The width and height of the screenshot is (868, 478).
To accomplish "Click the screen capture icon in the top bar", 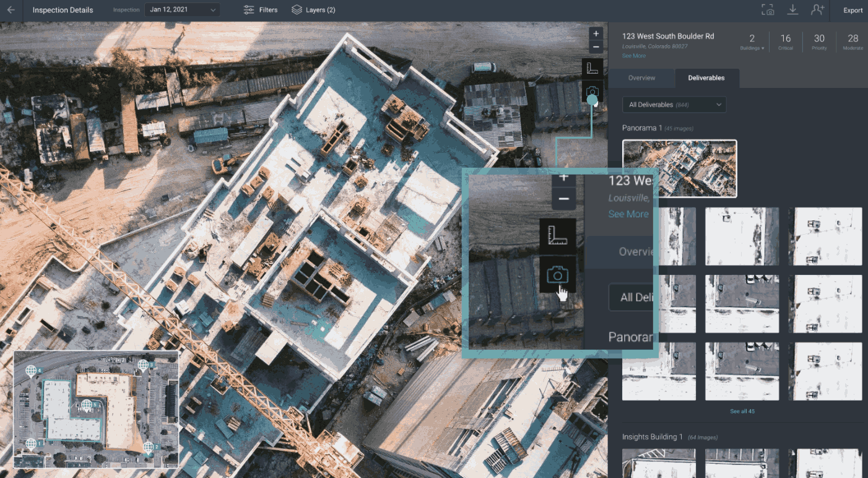I will point(768,10).
